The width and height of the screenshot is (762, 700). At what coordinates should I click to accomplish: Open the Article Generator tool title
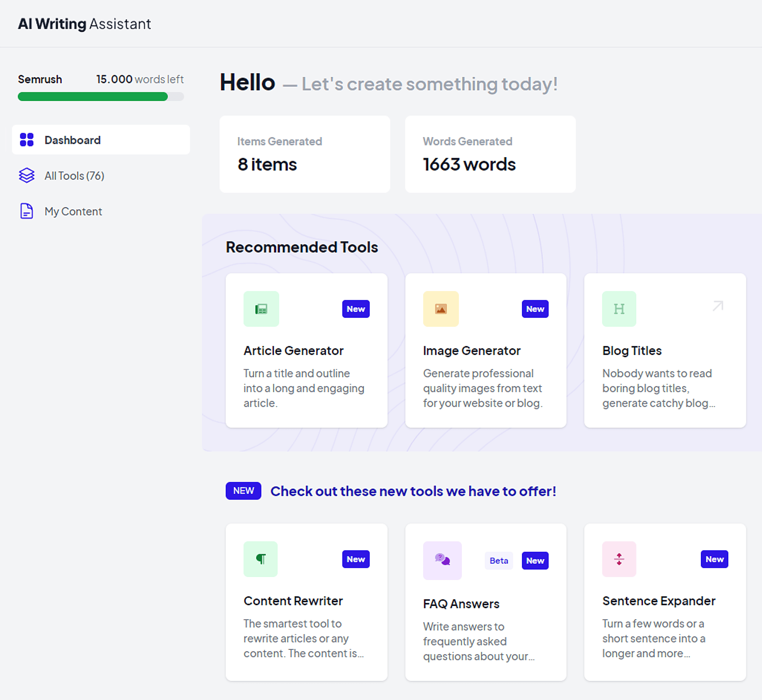click(294, 350)
